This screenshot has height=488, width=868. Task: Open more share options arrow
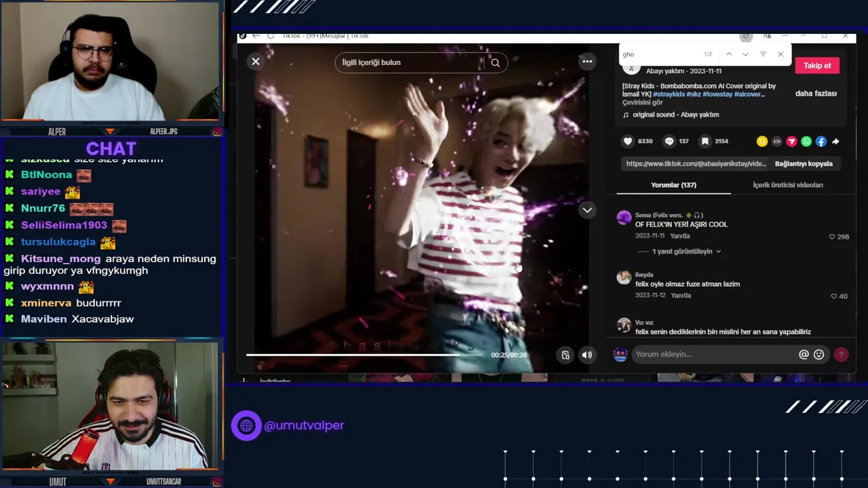click(x=835, y=141)
